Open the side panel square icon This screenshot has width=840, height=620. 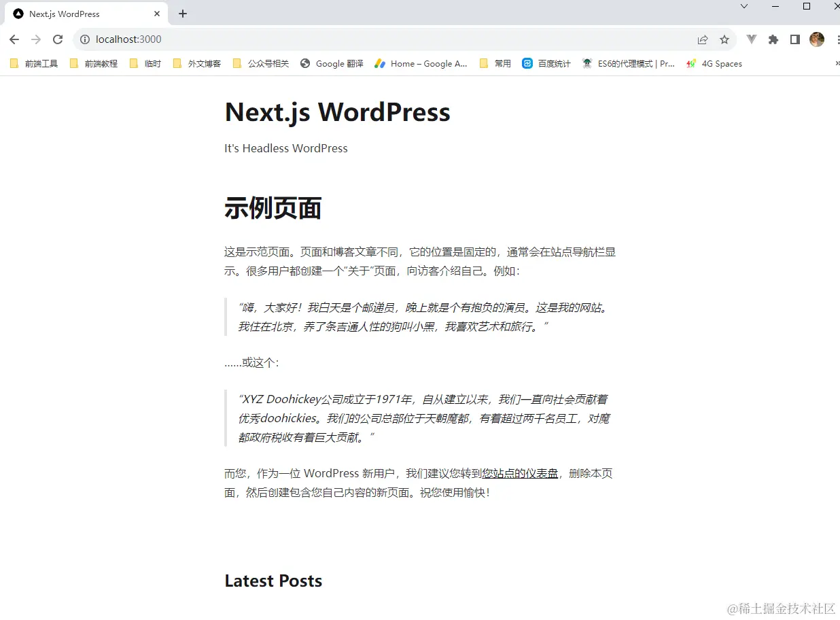(x=795, y=39)
